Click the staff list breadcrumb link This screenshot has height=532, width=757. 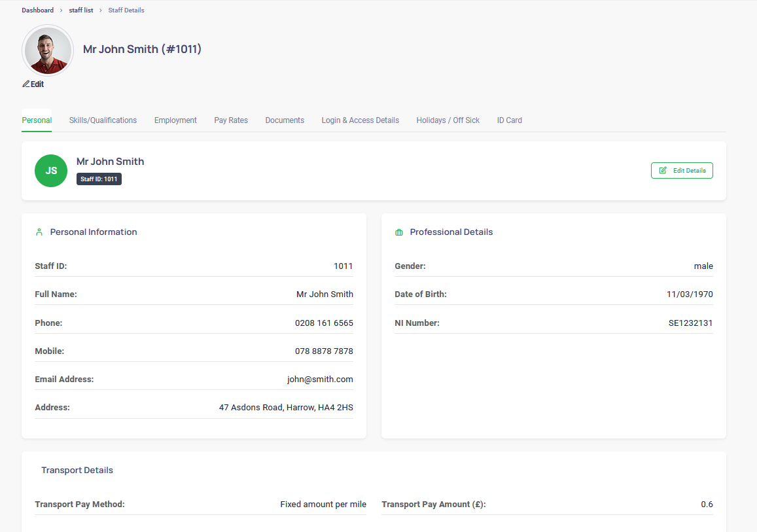(x=80, y=10)
